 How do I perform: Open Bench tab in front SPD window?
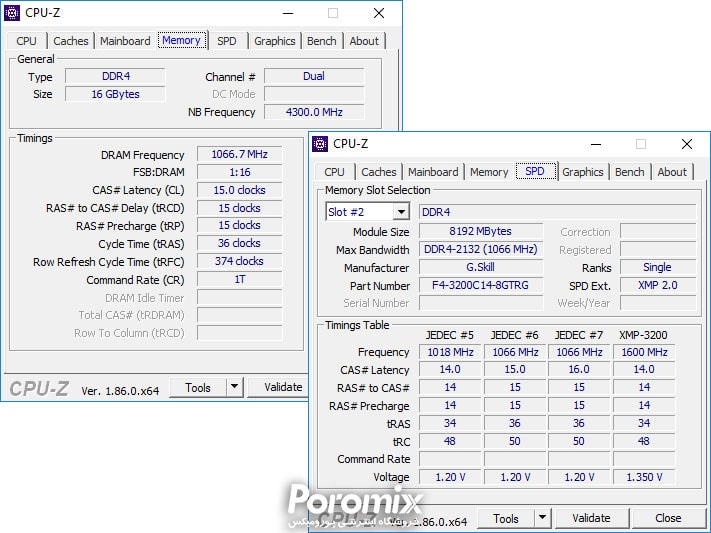point(629,172)
